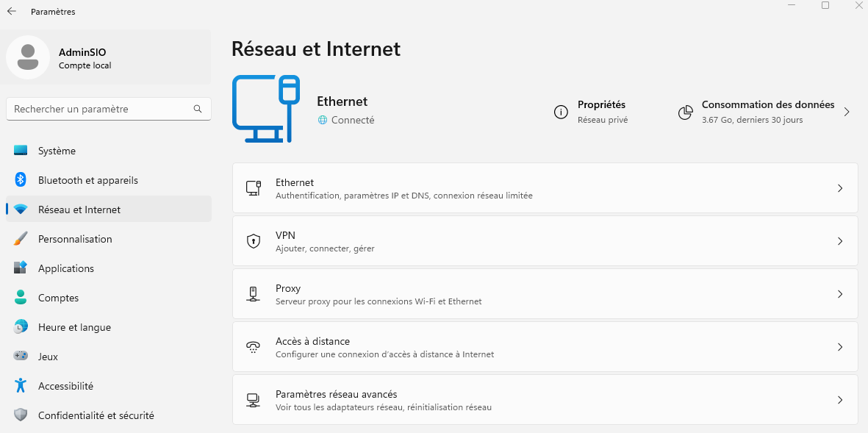Click the data usage pie chart icon
Image resolution: width=868 pixels, height=433 pixels.
coord(686,112)
